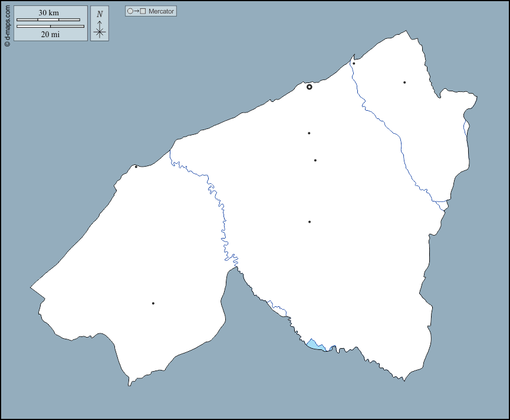
Task: Select the ringed capital city marker
Action: (x=309, y=87)
